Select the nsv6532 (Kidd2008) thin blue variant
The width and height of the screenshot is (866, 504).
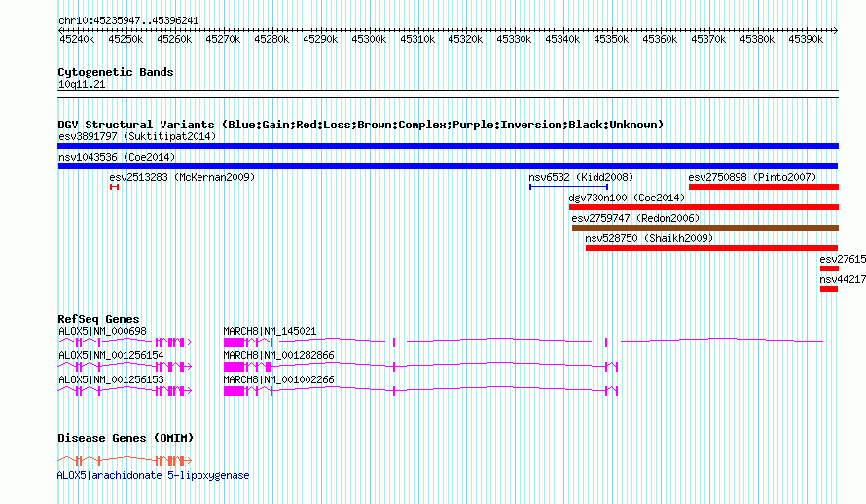[569, 187]
